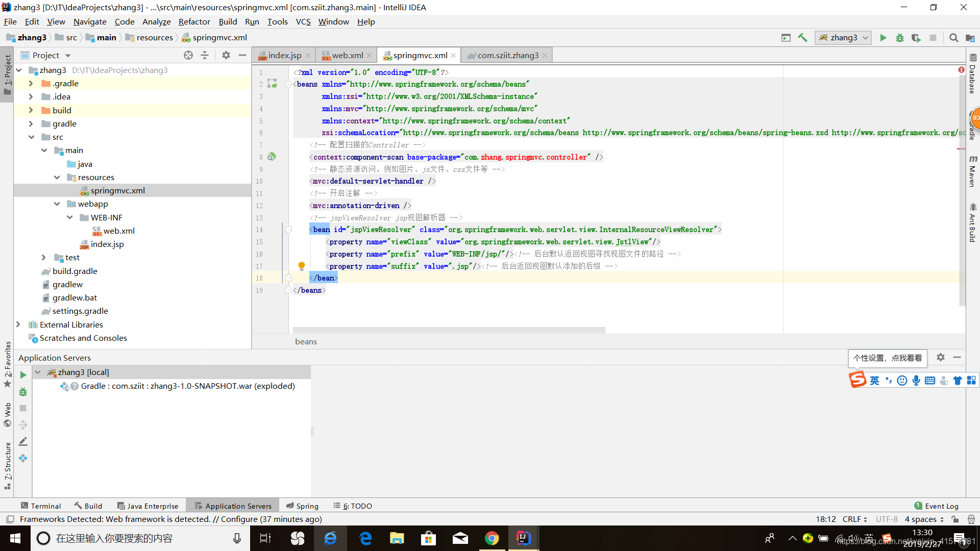The height and width of the screenshot is (551, 980).
Task: Debug the zhang3 configuration
Action: [899, 38]
